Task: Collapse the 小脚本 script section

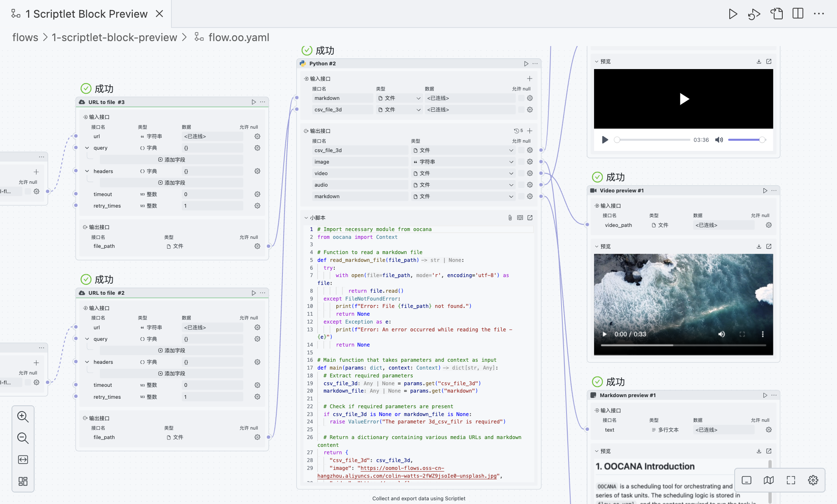Action: (306, 217)
